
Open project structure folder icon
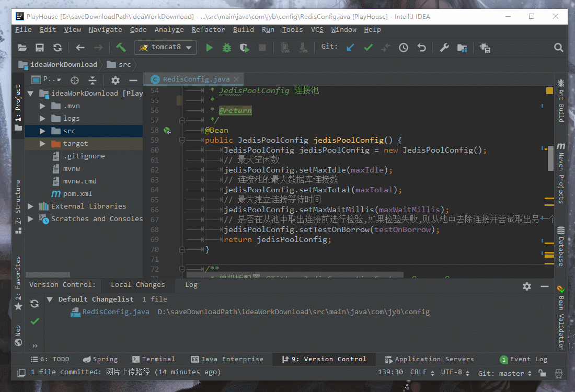462,48
